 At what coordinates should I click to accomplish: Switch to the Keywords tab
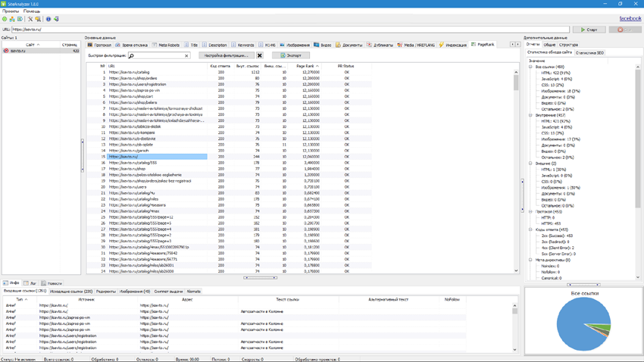[242, 45]
